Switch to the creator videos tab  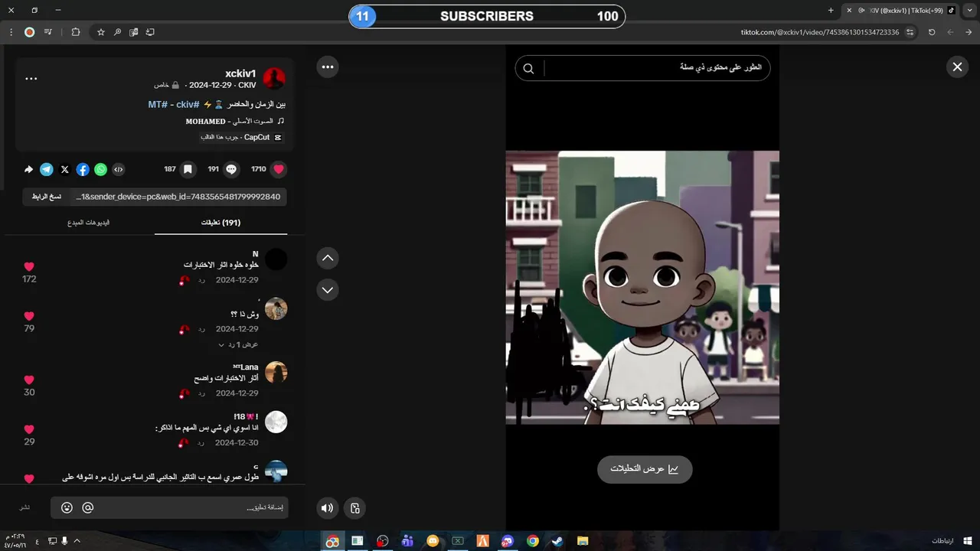(x=88, y=222)
